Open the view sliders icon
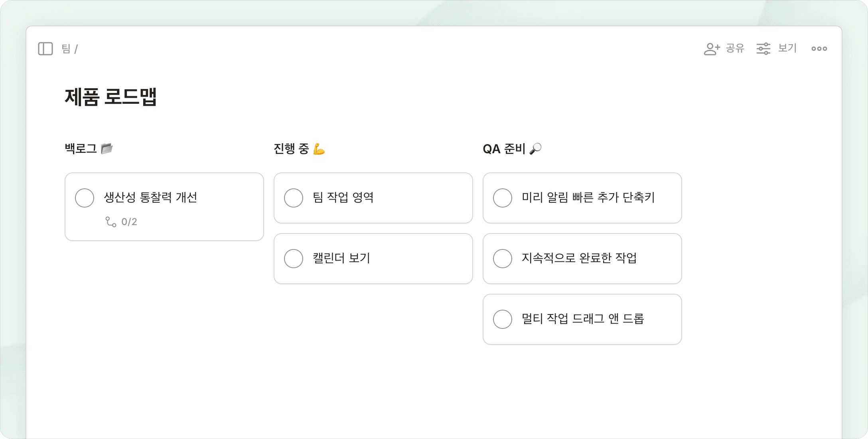This screenshot has width=868, height=439. coord(763,49)
